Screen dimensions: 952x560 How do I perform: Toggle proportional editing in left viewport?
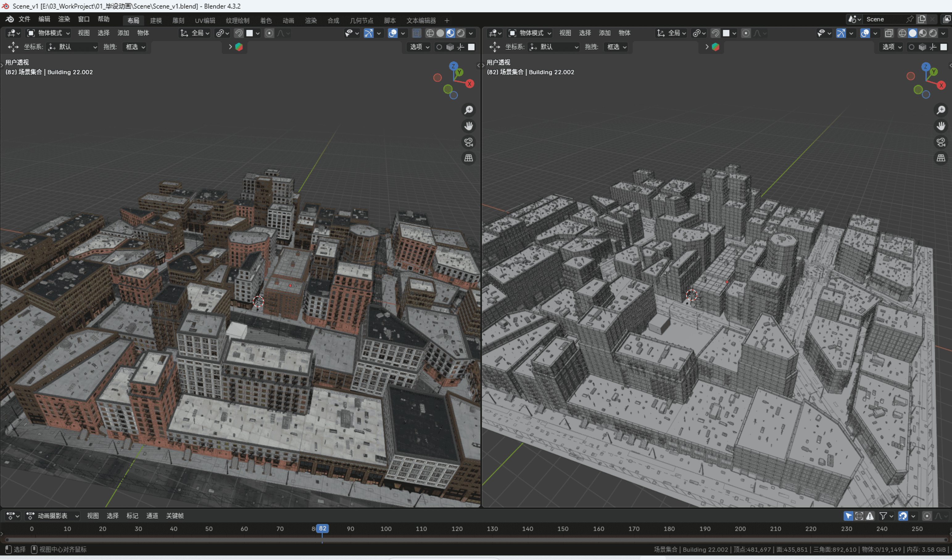pyautogui.click(x=269, y=33)
